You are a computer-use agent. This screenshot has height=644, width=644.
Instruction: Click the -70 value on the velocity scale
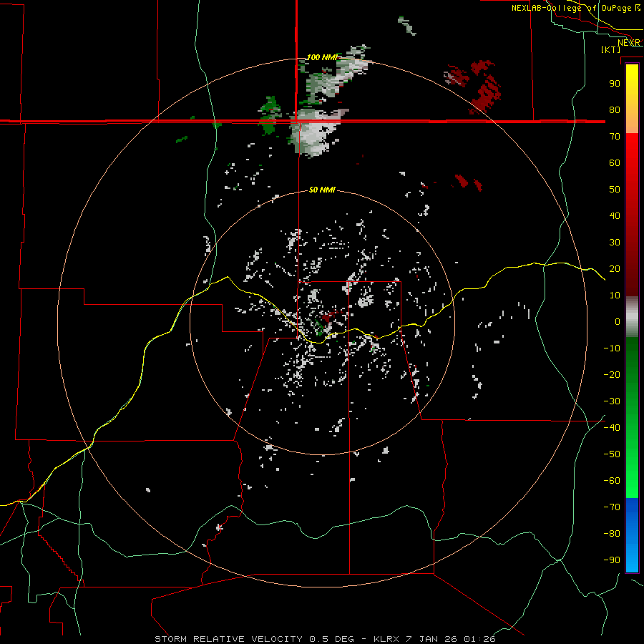(x=612, y=507)
